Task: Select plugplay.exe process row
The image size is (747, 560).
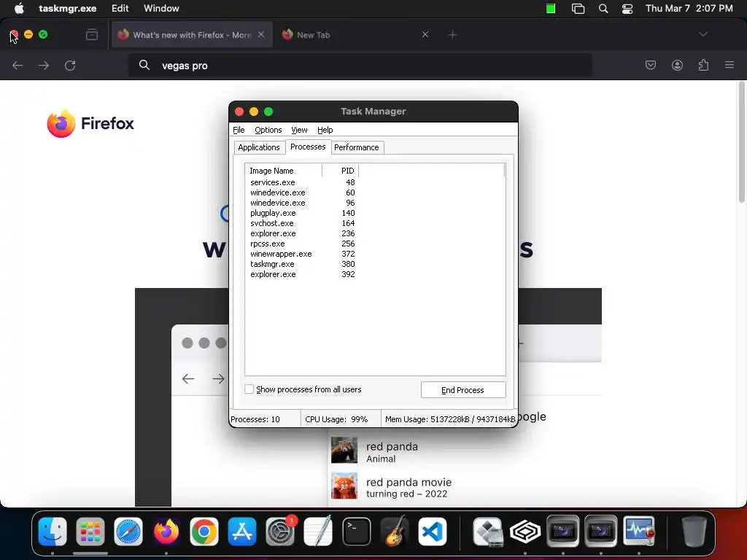Action: pos(302,213)
